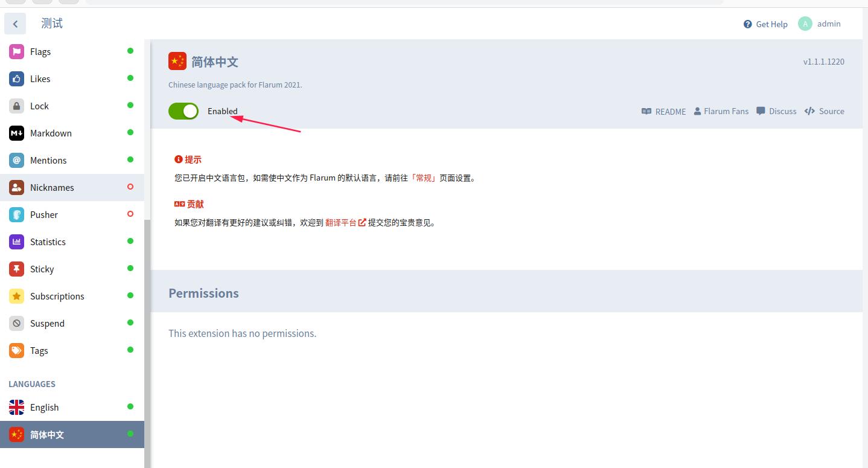
Task: Open the Subscriptions extension
Action: pyautogui.click(x=57, y=296)
